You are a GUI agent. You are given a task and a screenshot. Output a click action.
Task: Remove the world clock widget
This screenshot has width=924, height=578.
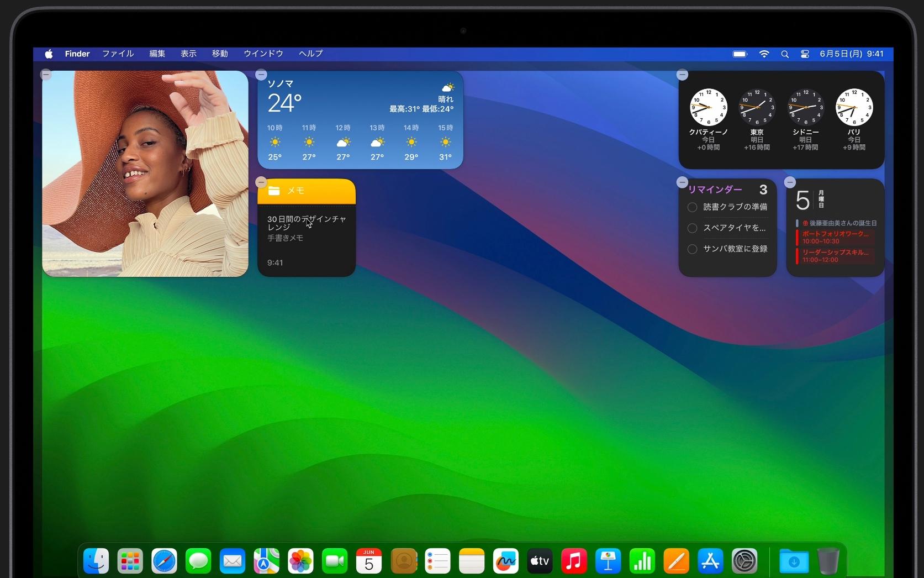click(682, 74)
